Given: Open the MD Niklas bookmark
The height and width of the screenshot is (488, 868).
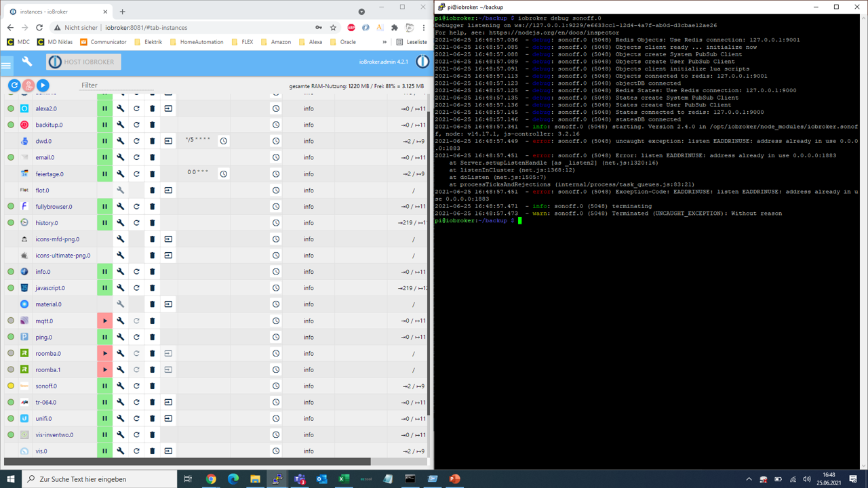Looking at the screenshot, I should pos(55,42).
